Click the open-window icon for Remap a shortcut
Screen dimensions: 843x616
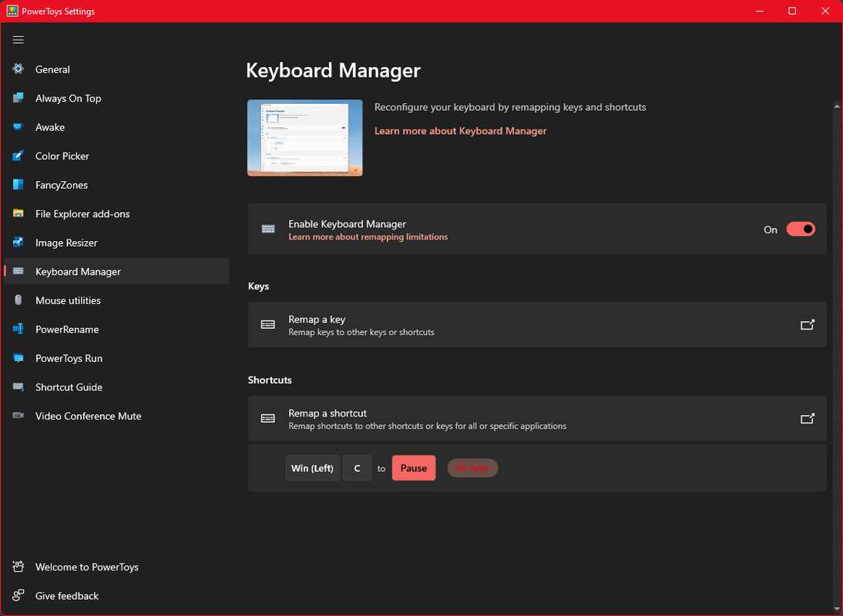[x=807, y=418]
